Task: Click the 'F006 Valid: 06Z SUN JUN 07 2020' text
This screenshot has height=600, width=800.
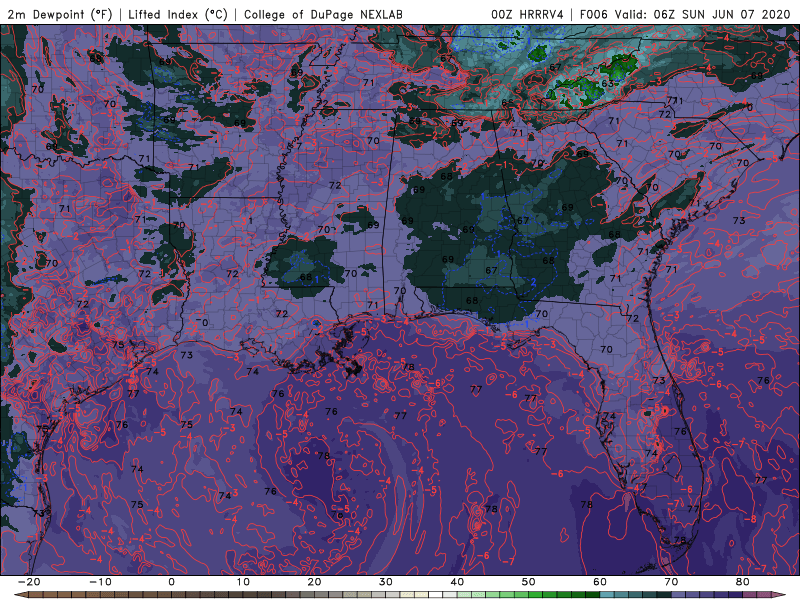Action: (x=684, y=14)
